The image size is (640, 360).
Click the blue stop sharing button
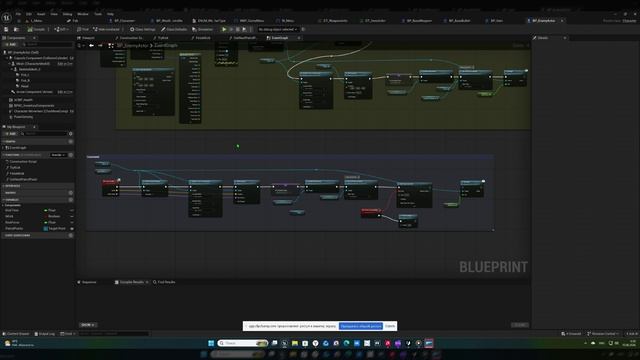click(360, 326)
